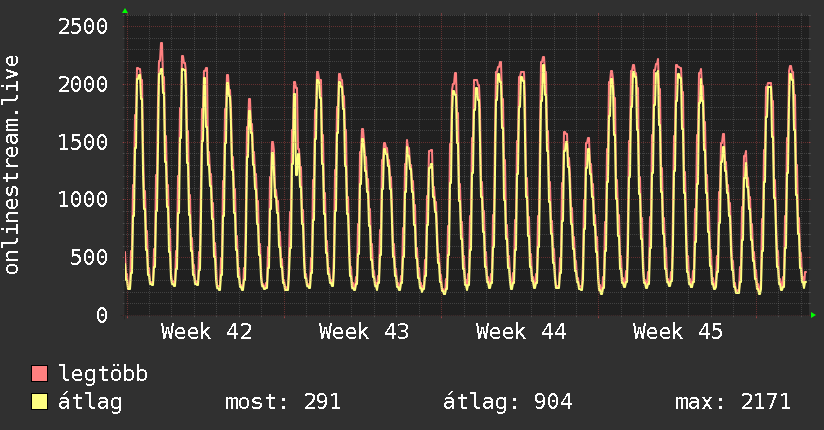This screenshot has width=824, height=430.
Task: Click the 'átlag: 904' statistic
Action: [508, 402]
